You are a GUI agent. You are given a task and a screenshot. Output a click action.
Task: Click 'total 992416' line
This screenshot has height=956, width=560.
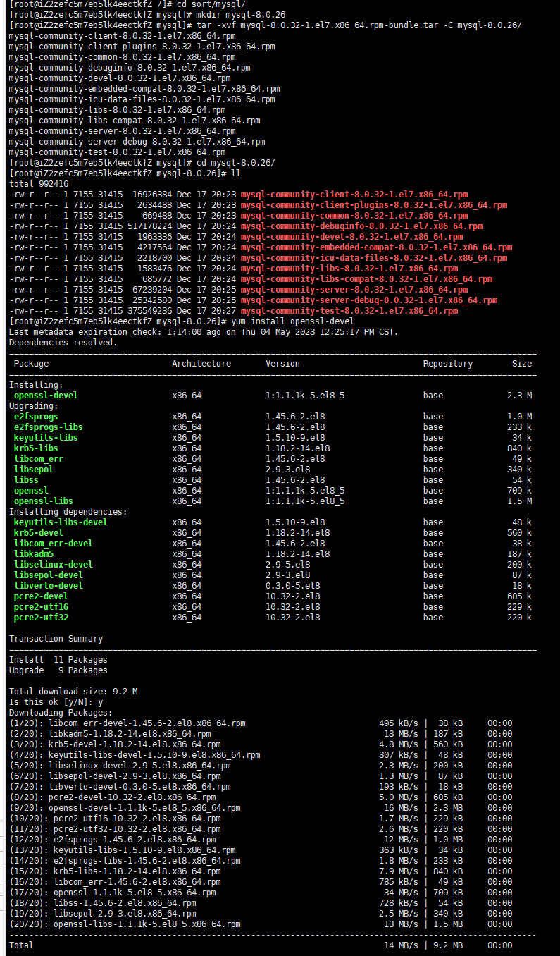coord(39,184)
